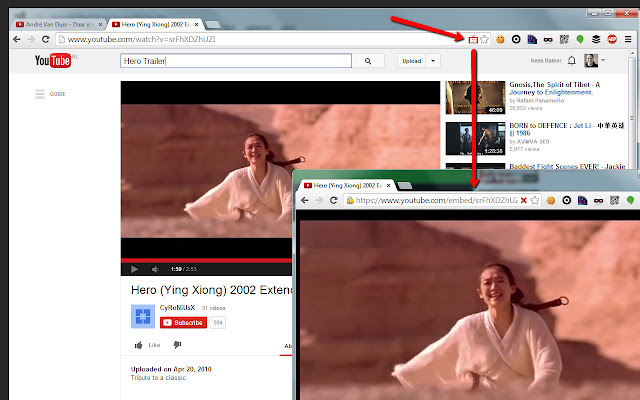This screenshot has width=640, height=400.
Task: Seek on the red video progress bar
Action: (x=207, y=260)
